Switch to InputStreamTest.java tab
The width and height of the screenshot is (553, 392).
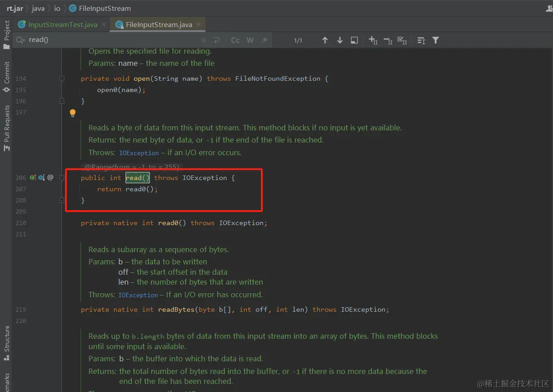pyautogui.click(x=62, y=25)
